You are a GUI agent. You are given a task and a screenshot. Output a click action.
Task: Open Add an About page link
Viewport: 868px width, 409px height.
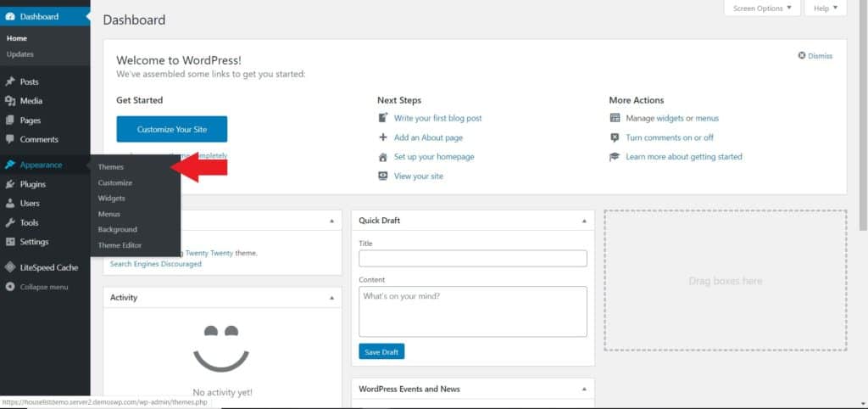tap(428, 137)
